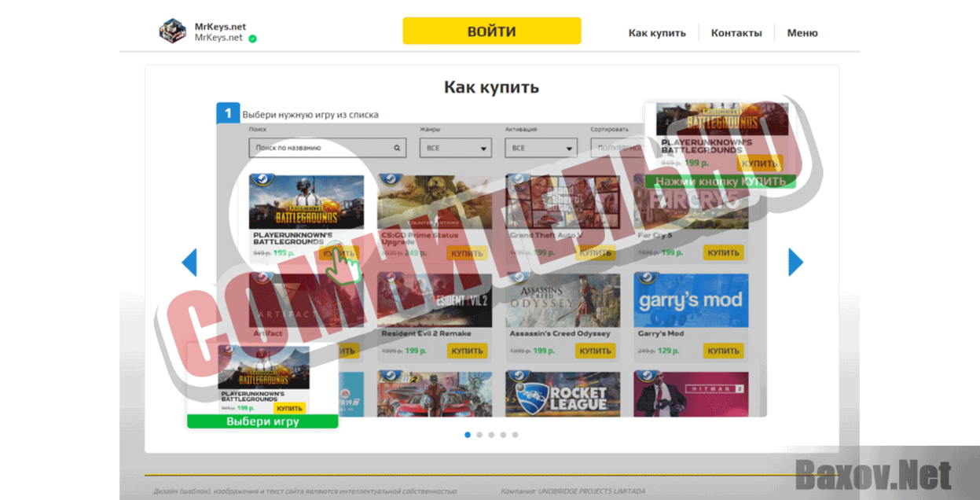The height and width of the screenshot is (500, 980).
Task: Click КУПИТЬ for Garry's Mod
Action: (x=723, y=351)
